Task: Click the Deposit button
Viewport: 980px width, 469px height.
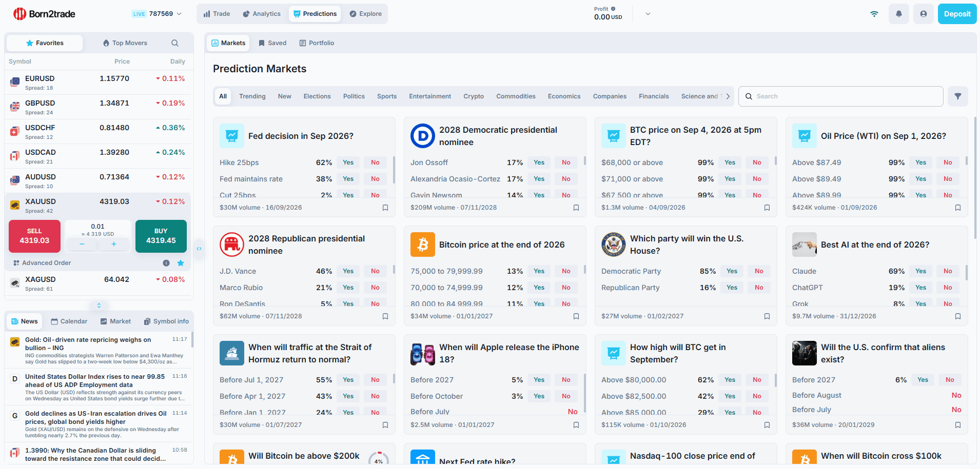Action: tap(957, 14)
